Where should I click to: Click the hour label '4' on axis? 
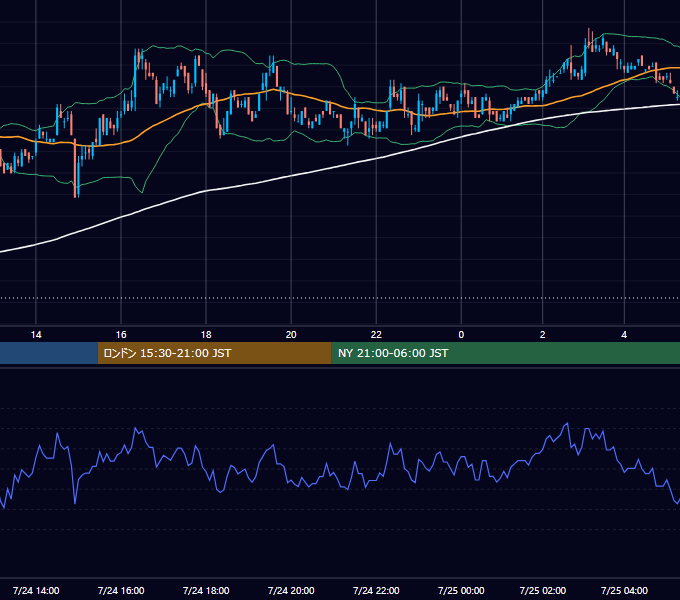tap(624, 335)
